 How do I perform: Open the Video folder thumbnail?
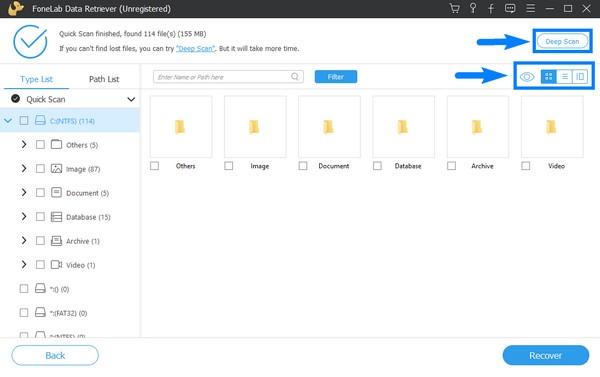552,127
